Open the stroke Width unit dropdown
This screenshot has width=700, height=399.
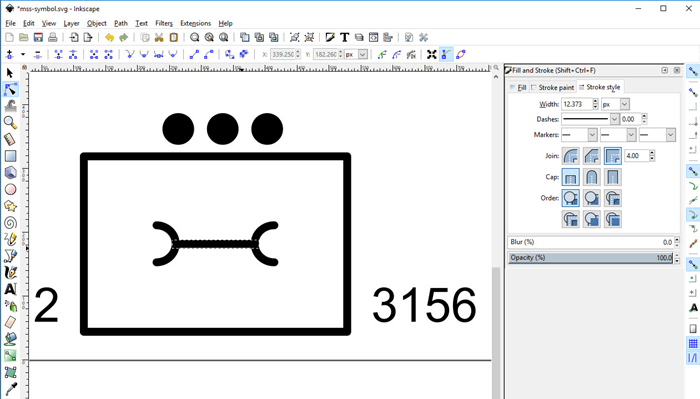click(x=615, y=104)
